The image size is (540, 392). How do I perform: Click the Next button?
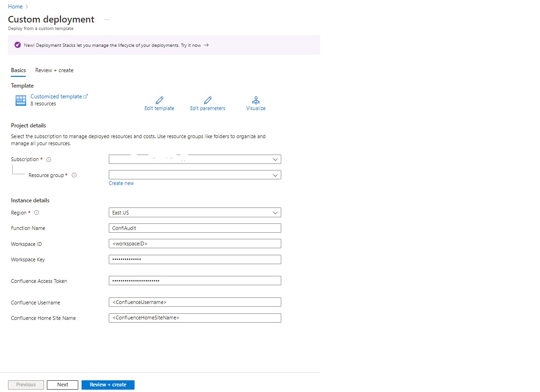coord(63,385)
